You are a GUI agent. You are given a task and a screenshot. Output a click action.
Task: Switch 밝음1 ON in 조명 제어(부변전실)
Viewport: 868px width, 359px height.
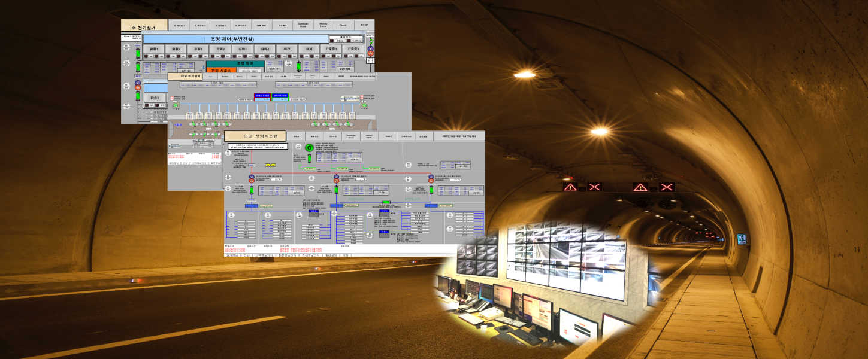click(151, 57)
